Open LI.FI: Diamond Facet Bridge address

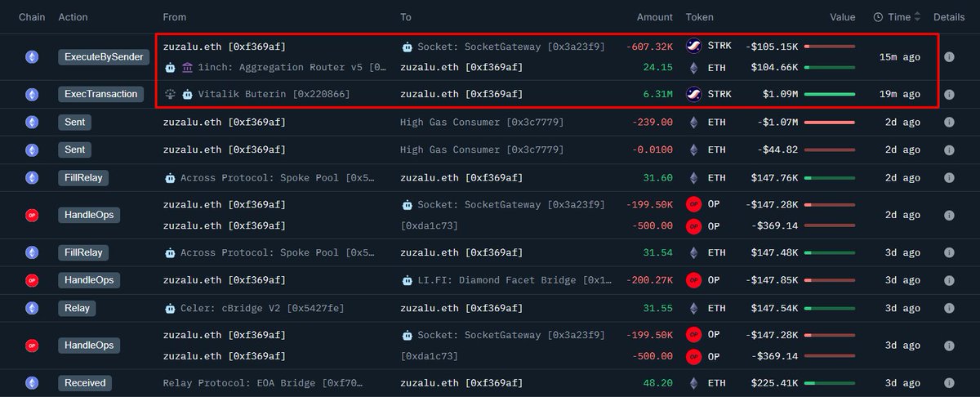pos(514,280)
